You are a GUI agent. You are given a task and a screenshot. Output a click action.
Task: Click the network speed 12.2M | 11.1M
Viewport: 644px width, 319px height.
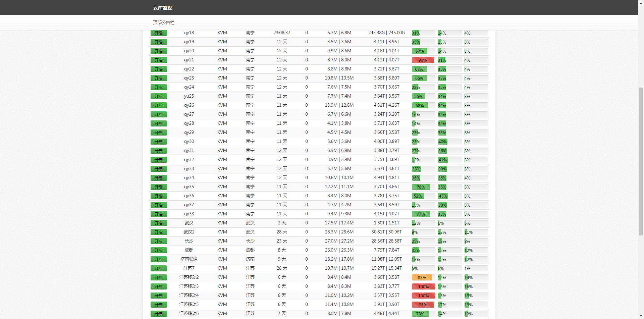[x=339, y=187]
